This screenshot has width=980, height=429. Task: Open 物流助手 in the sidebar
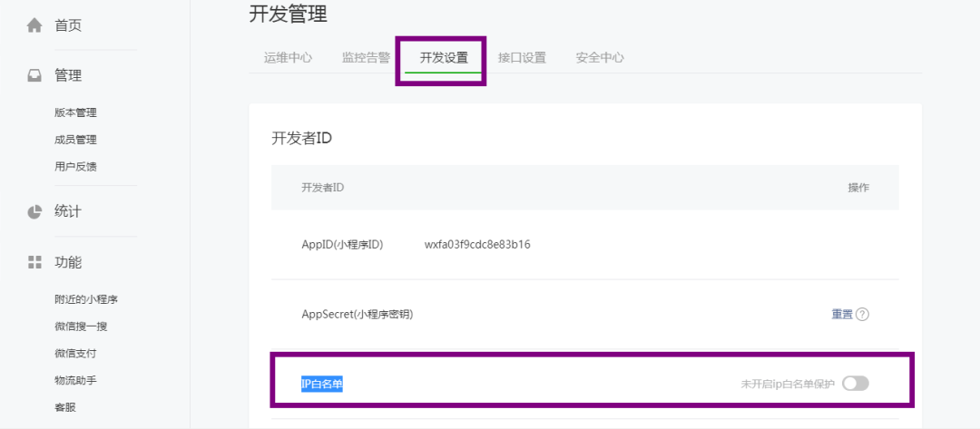tap(75, 380)
